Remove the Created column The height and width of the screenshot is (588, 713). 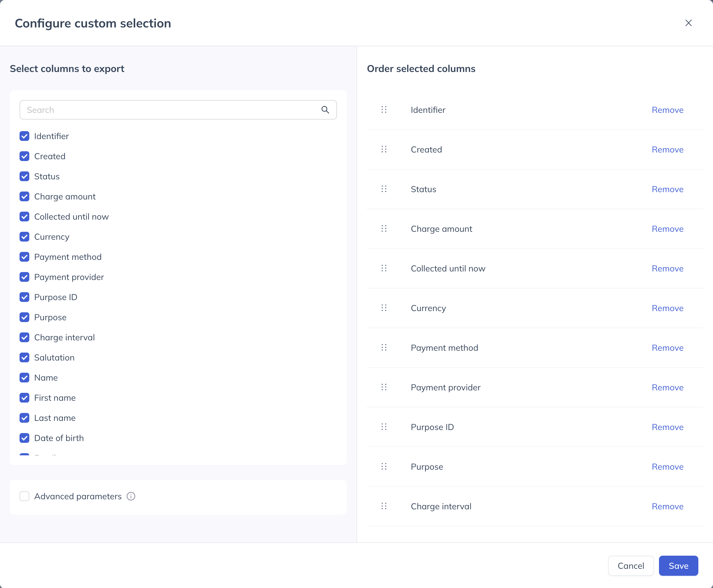(667, 149)
